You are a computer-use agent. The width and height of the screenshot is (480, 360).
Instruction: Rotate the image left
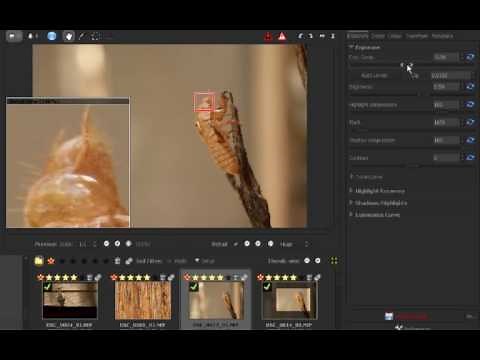point(300,36)
